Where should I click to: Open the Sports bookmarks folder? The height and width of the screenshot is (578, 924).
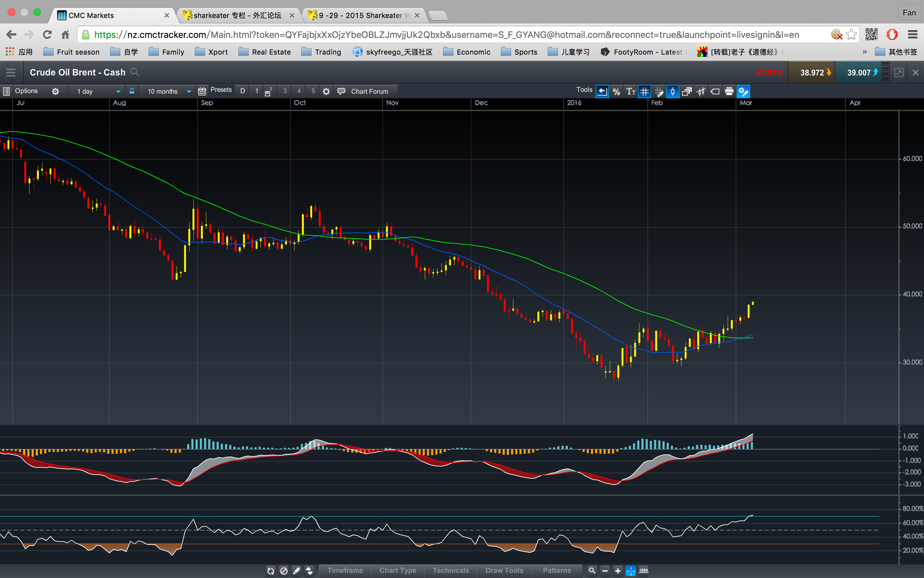tap(519, 52)
